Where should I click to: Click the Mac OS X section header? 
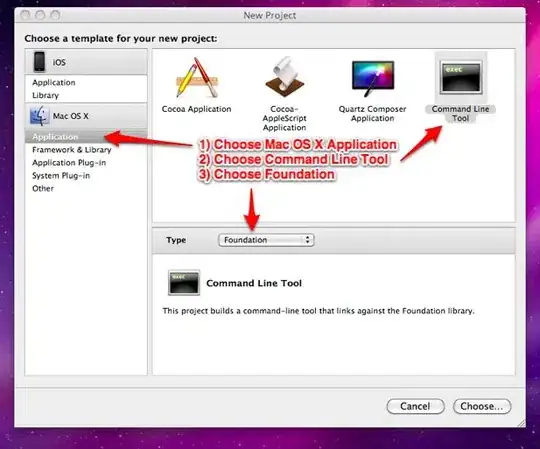86,116
